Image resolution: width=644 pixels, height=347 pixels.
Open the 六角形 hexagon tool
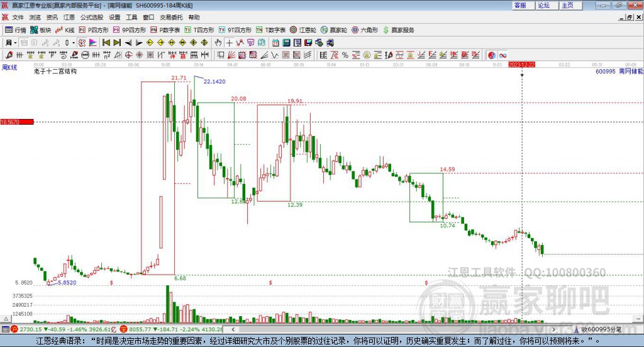(x=365, y=30)
